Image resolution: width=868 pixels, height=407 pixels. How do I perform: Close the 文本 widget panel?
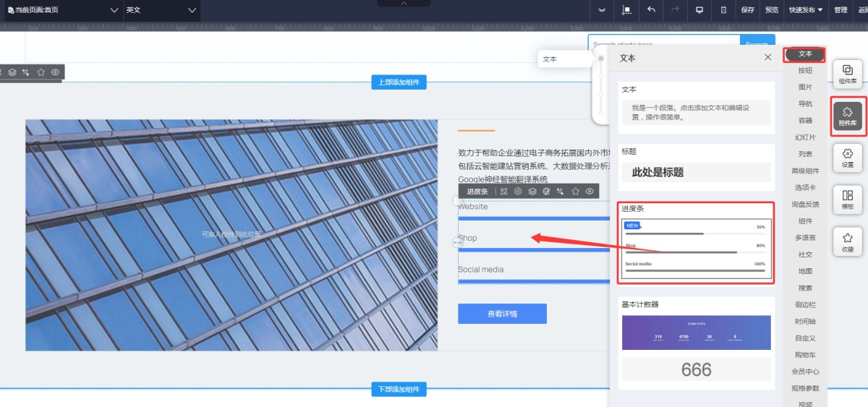pyautogui.click(x=767, y=58)
